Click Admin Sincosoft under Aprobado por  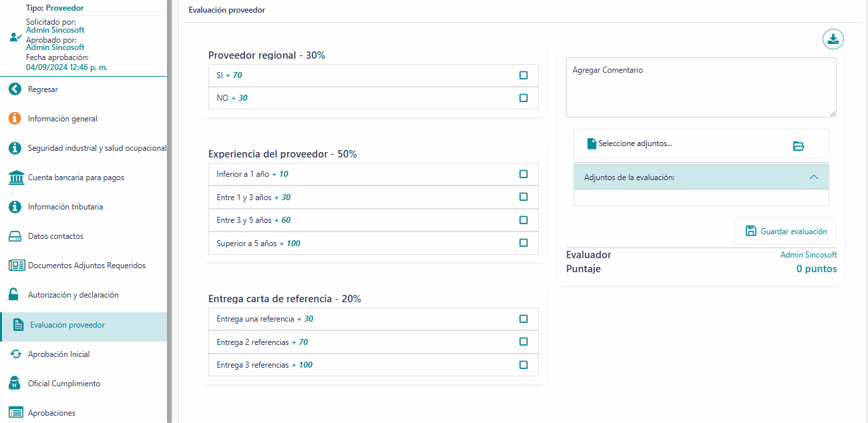(x=55, y=47)
